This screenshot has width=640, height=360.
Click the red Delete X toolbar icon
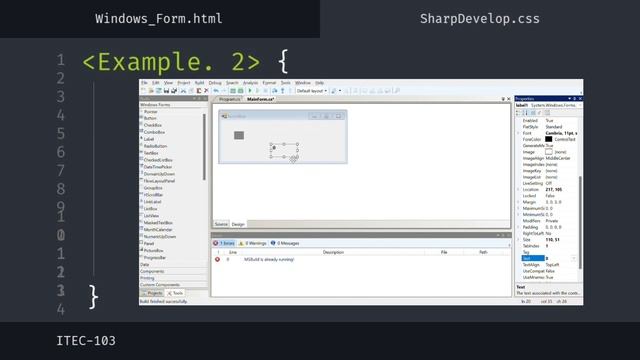pos(206,91)
